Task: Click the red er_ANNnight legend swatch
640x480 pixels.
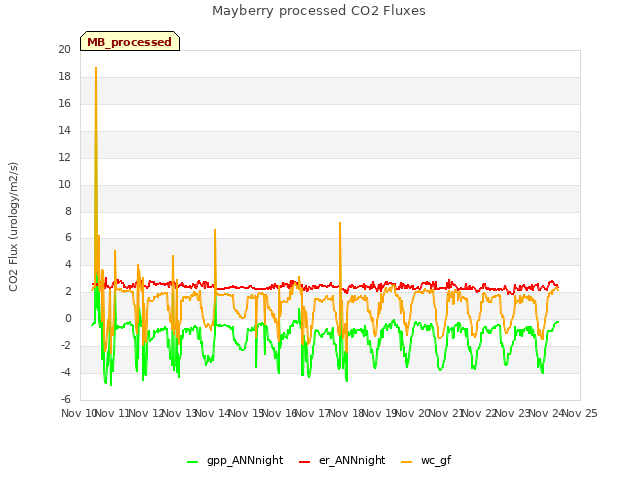Action: pyautogui.click(x=304, y=462)
